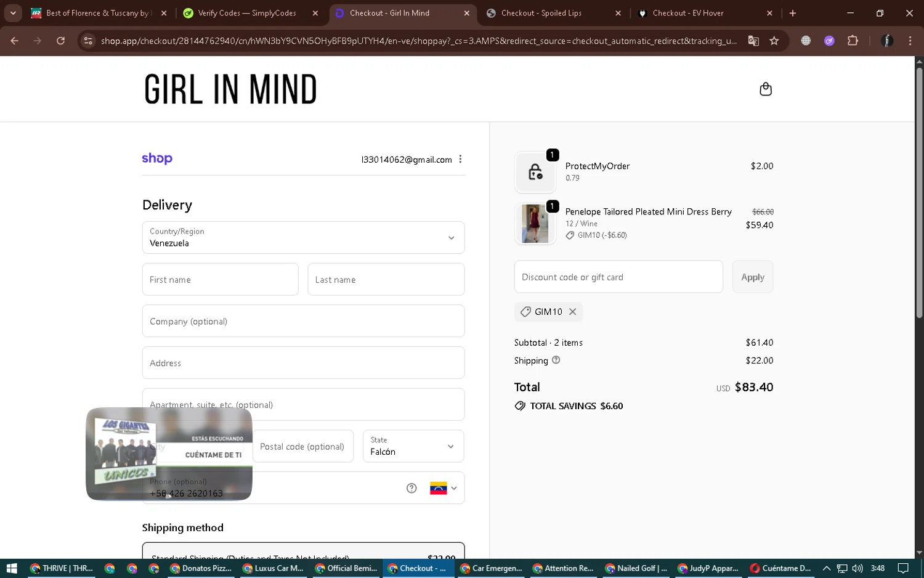Click the translate page icon
The height and width of the screenshot is (578, 924).
[753, 41]
